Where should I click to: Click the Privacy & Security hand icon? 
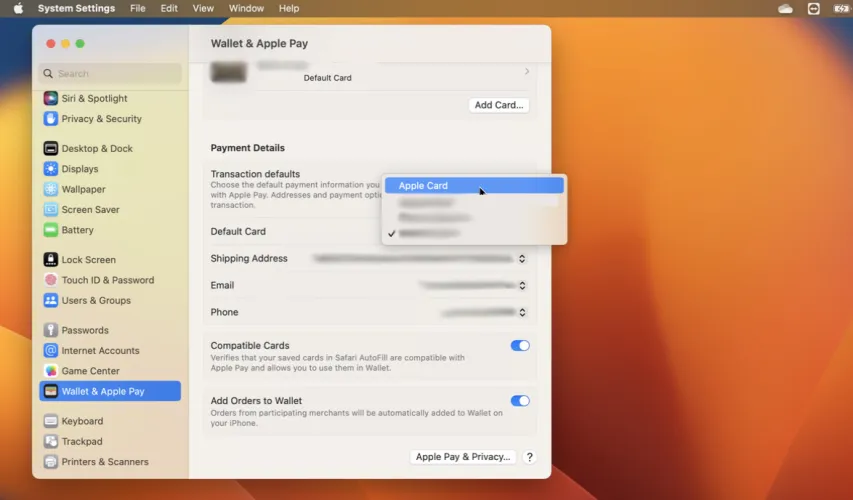51,118
